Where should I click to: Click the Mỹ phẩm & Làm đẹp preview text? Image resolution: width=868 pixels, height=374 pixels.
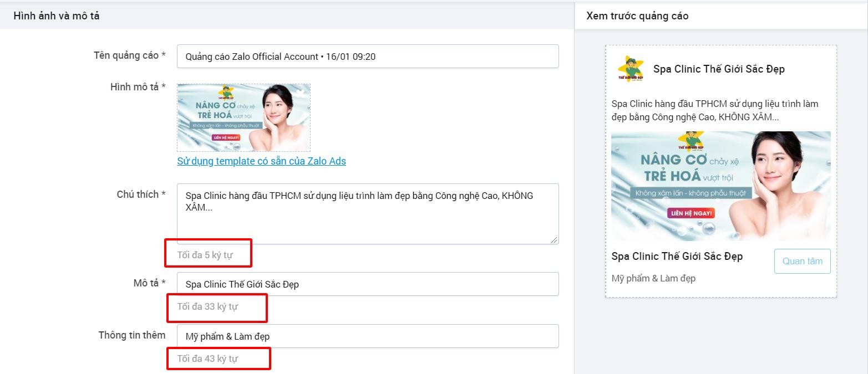(x=653, y=278)
